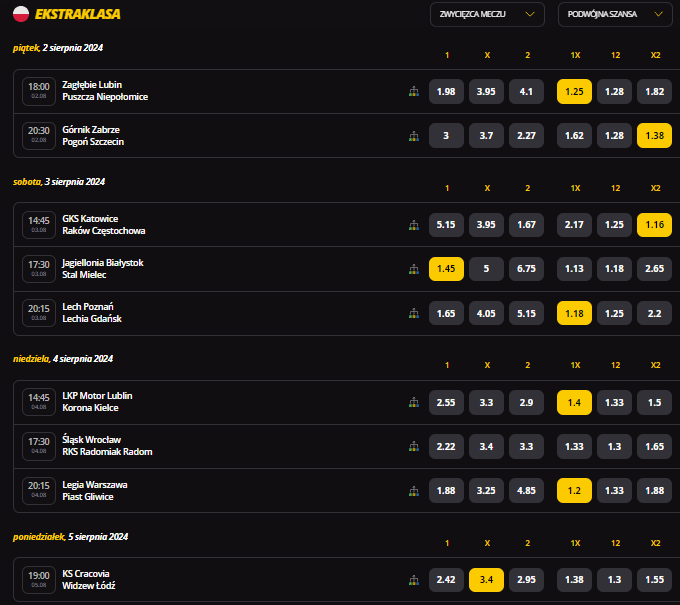The height and width of the screenshot is (605, 680).
Task: Pick 2.27 away win for Pogoń Szczecin
Action: 526,136
